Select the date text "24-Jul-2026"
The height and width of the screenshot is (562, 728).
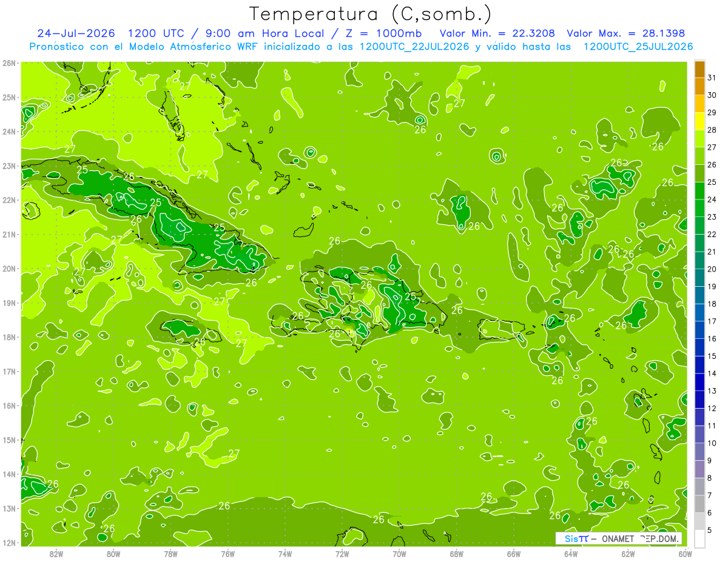coord(76,33)
